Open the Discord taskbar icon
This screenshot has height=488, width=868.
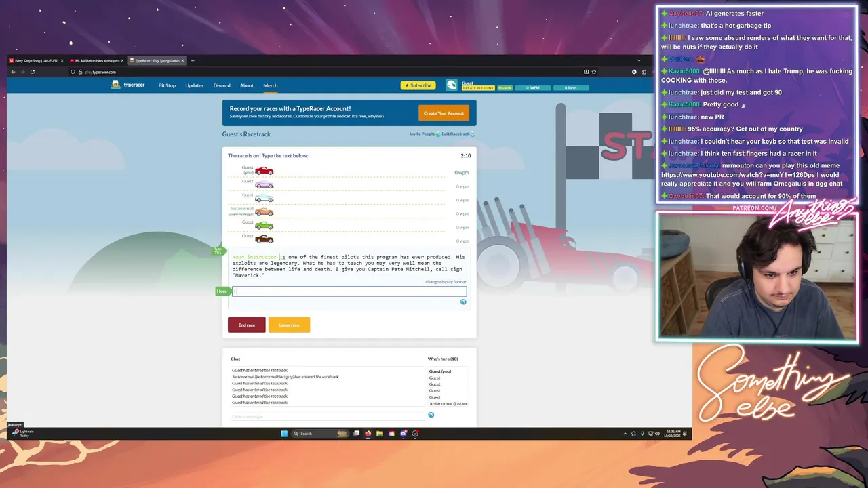pyautogui.click(x=403, y=434)
